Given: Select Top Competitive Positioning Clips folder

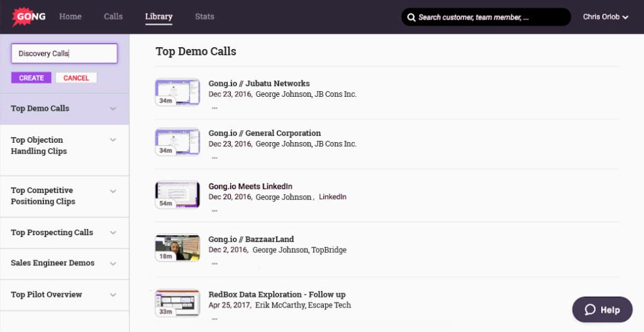Looking at the screenshot, I should 65,196.
